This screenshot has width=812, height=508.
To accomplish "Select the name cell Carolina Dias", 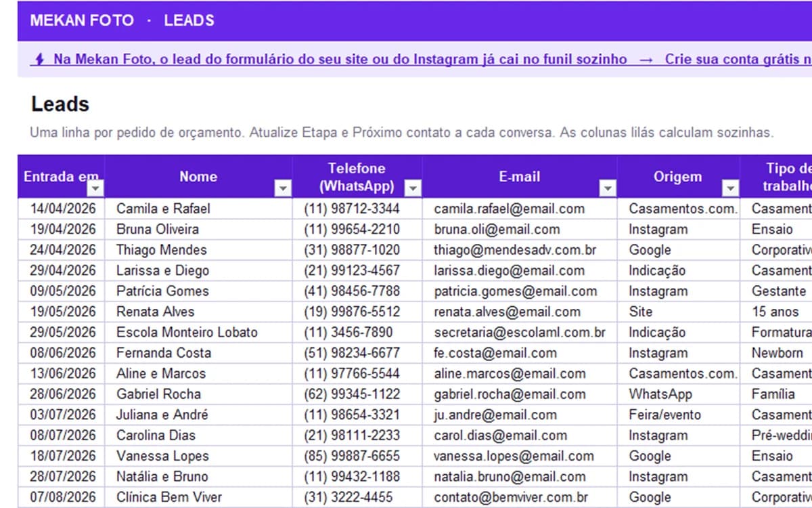I will pos(198,436).
